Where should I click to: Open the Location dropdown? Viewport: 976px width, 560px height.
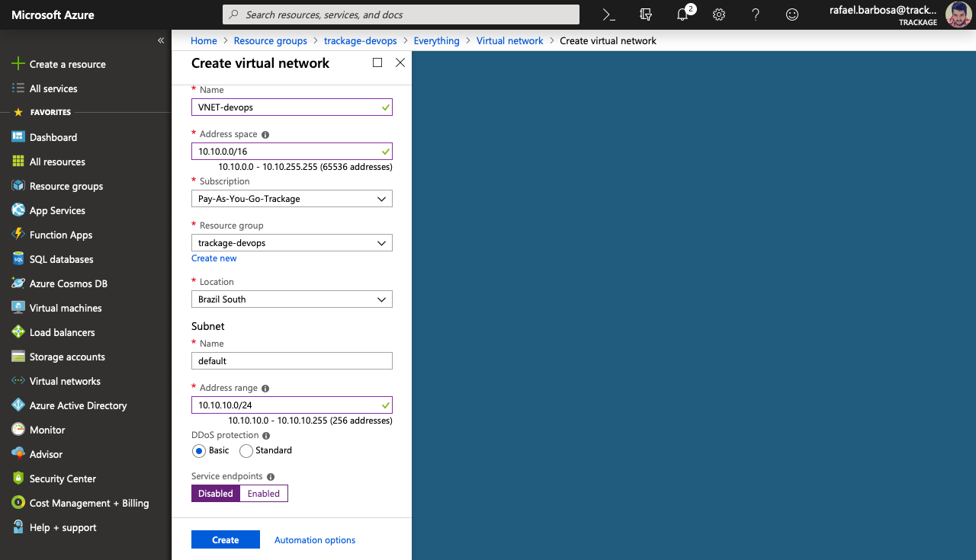[292, 299]
